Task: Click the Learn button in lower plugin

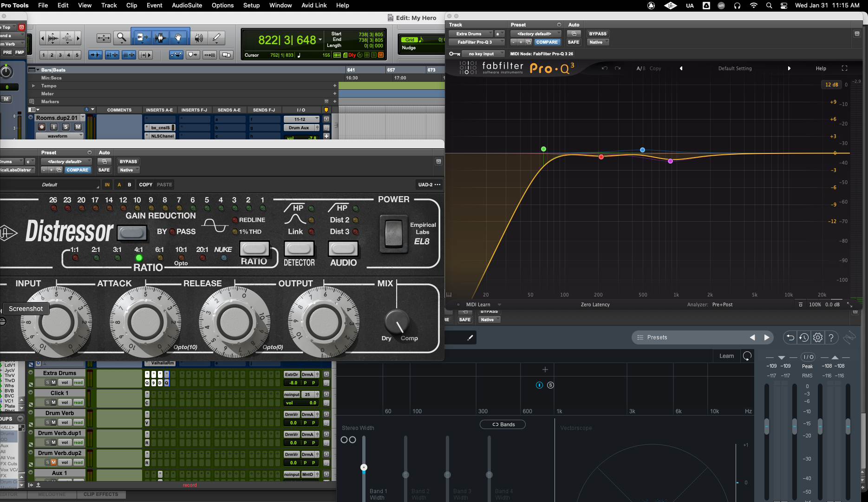Action: click(727, 356)
